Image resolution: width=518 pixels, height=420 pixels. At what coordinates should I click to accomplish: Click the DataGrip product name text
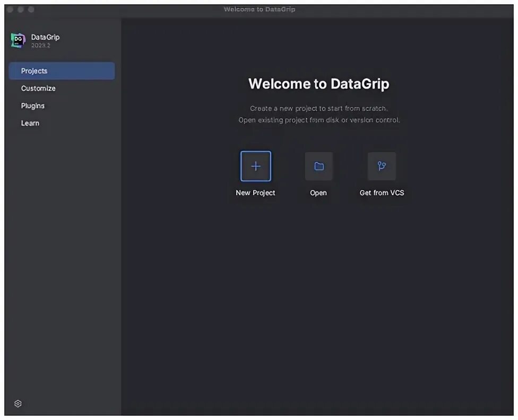click(45, 37)
